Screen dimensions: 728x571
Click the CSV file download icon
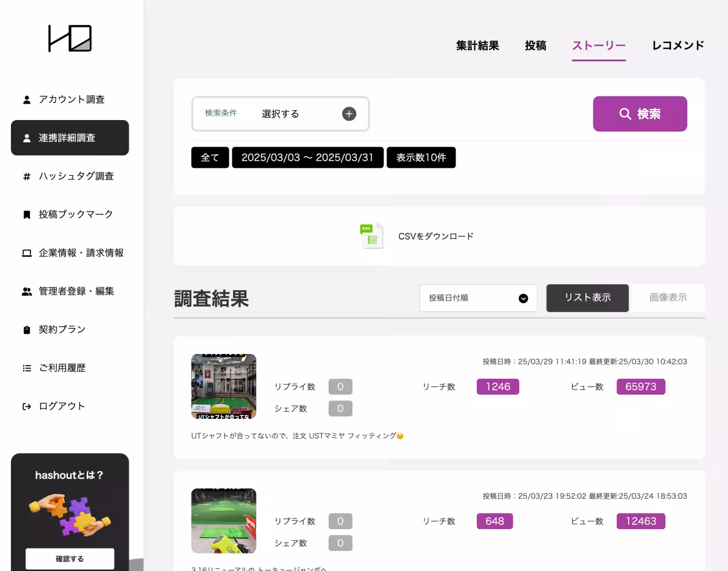(x=371, y=236)
